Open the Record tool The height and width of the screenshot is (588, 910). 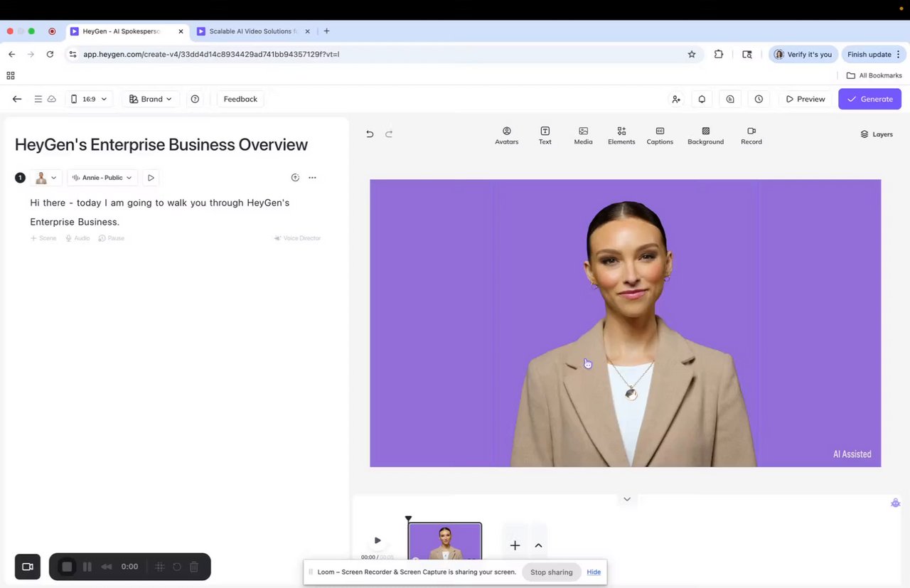click(x=751, y=136)
